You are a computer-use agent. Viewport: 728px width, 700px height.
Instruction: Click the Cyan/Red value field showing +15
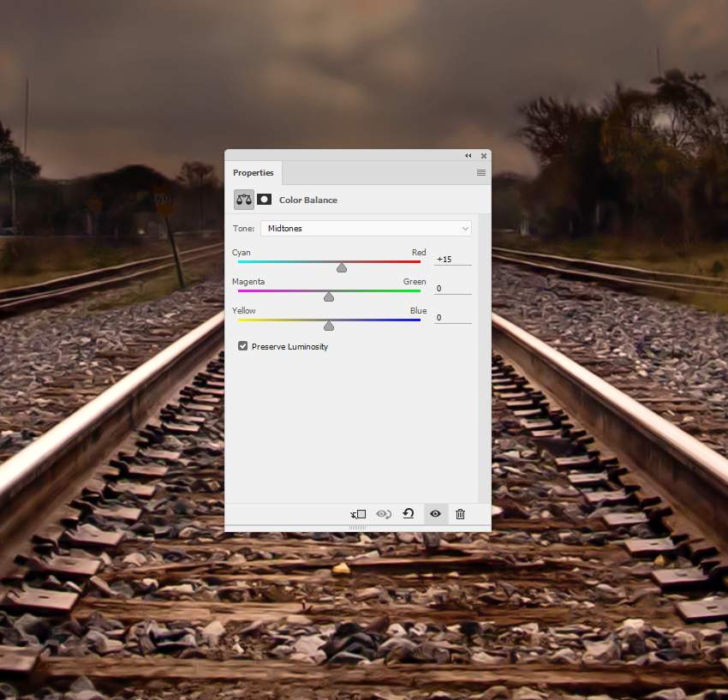[452, 259]
